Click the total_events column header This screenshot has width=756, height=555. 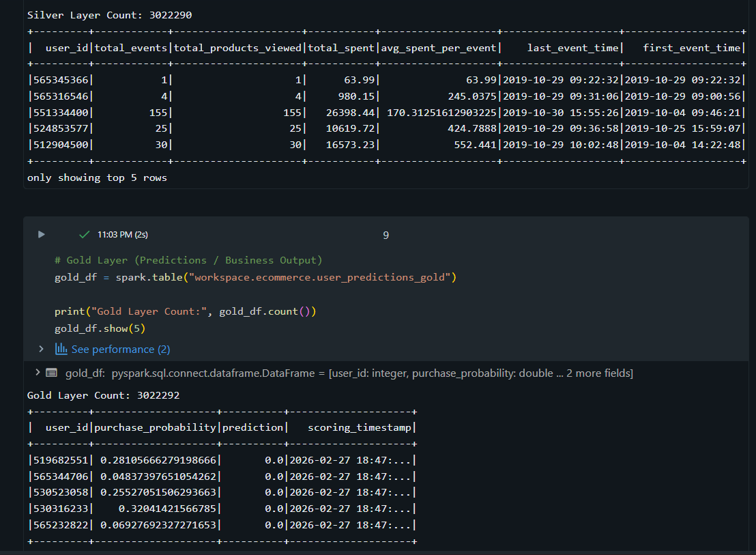130,48
